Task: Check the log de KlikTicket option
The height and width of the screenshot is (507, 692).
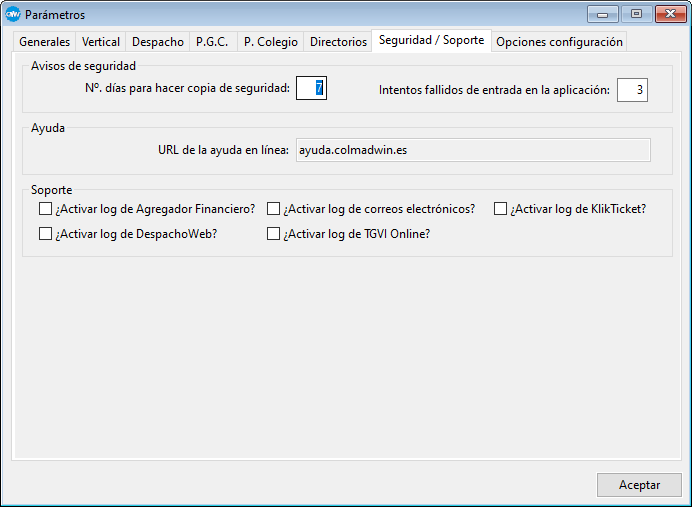Action: (x=500, y=209)
